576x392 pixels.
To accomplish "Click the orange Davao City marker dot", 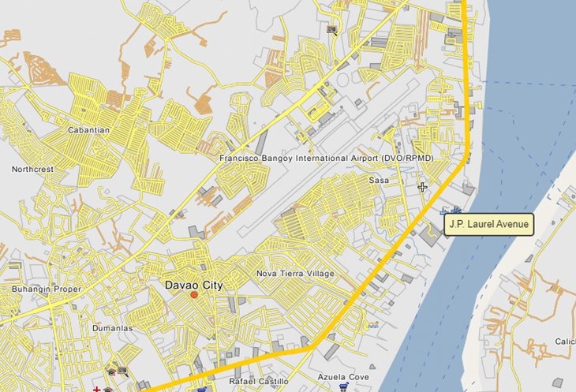I will point(194,295).
